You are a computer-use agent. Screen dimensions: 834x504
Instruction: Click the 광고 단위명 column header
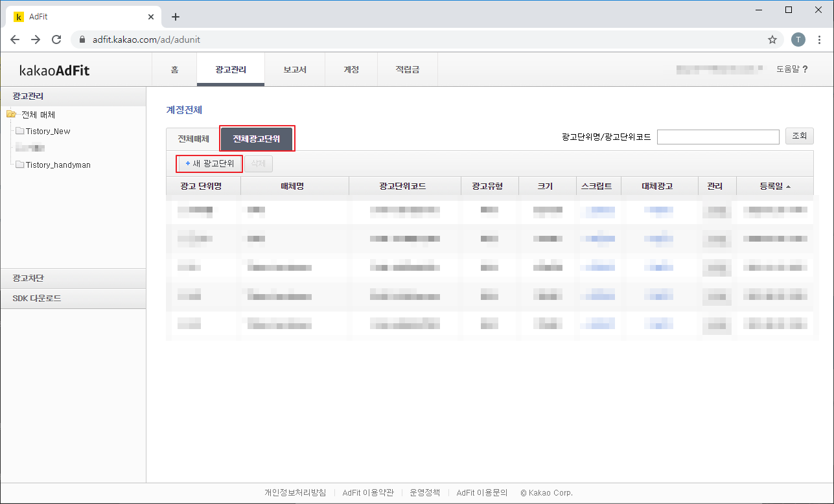pos(203,186)
